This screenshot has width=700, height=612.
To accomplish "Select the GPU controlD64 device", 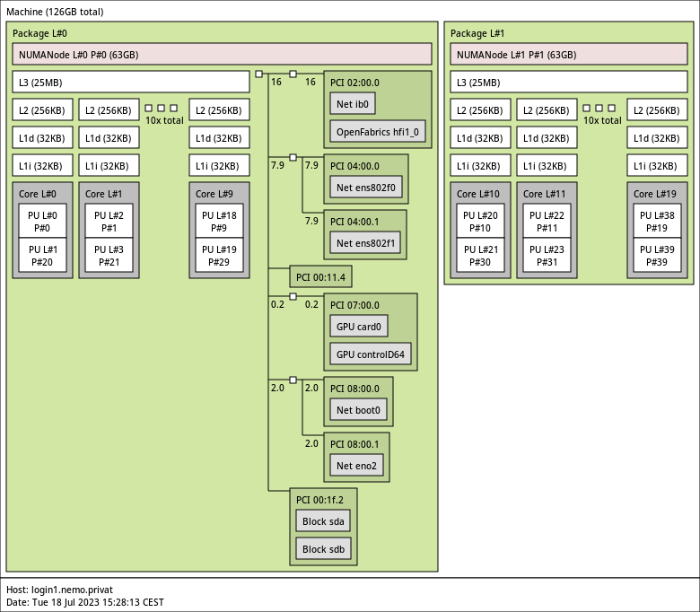I will [x=371, y=354].
